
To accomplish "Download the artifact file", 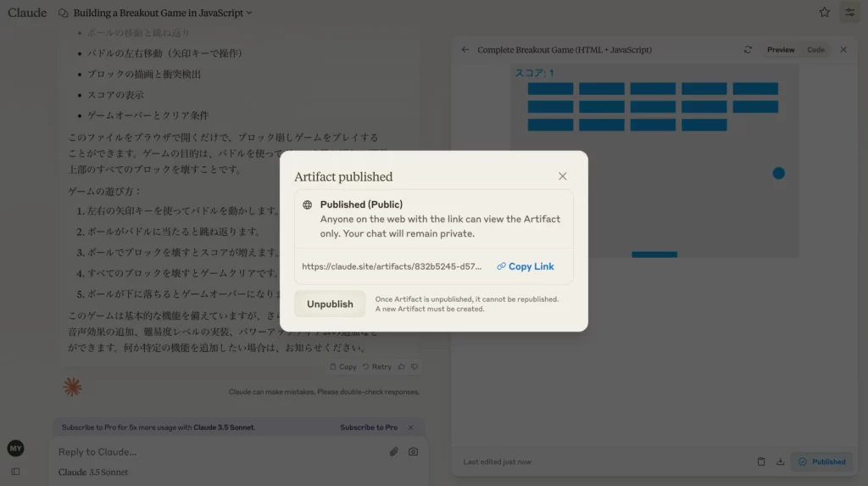I will (x=780, y=461).
